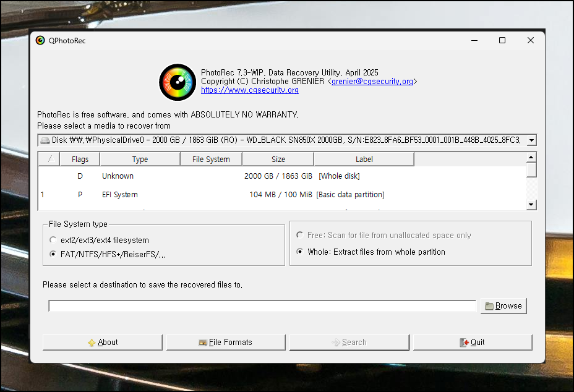Click the destination path input field
Viewport: 574px width, 392px height.
(262, 306)
